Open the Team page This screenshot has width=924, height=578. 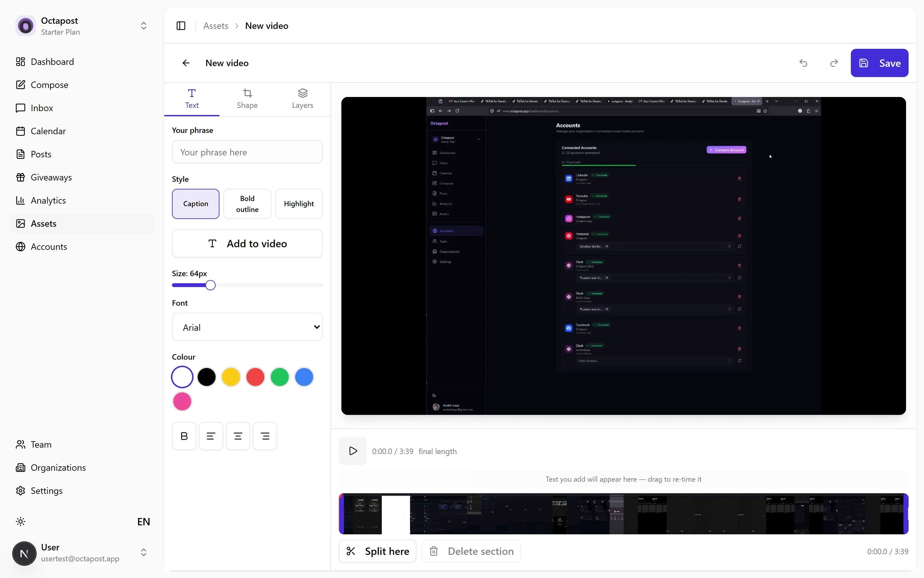click(82, 444)
